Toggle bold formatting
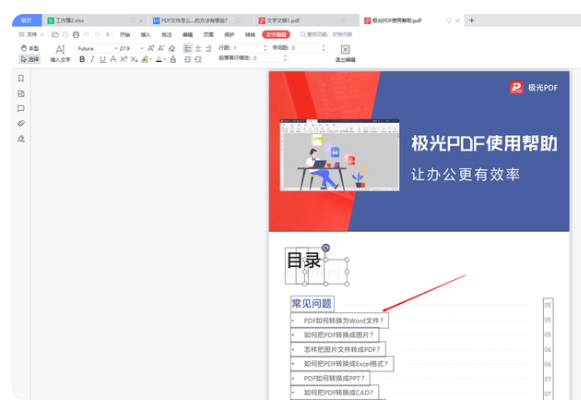The width and height of the screenshot is (581, 403). pos(82,59)
